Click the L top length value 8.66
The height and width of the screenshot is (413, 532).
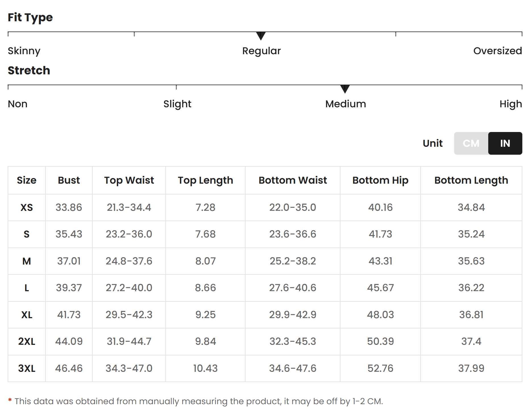click(x=205, y=288)
